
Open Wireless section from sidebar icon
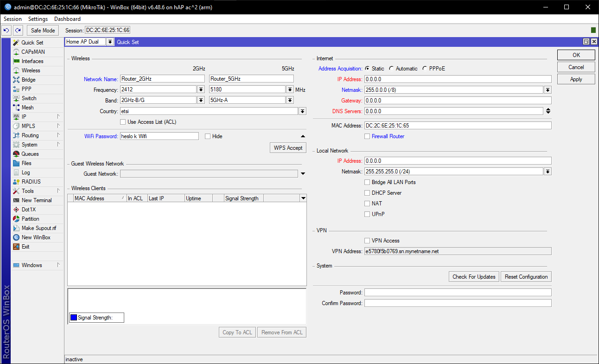pos(17,70)
